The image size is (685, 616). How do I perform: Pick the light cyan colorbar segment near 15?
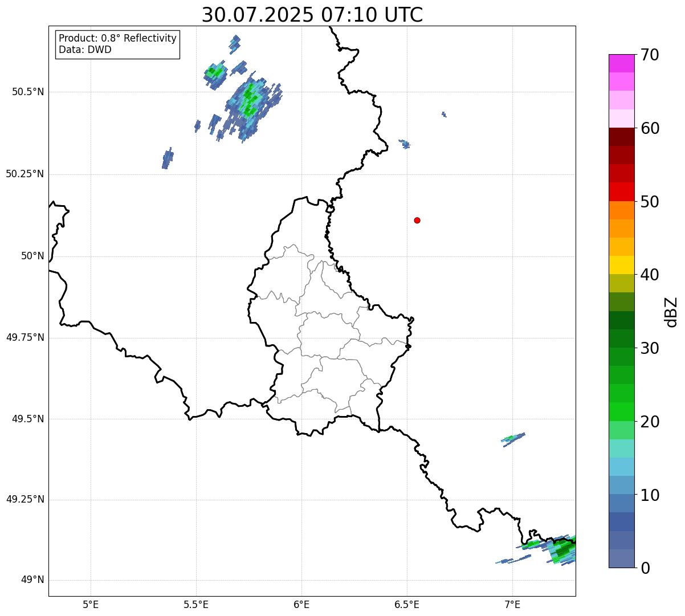click(621, 448)
